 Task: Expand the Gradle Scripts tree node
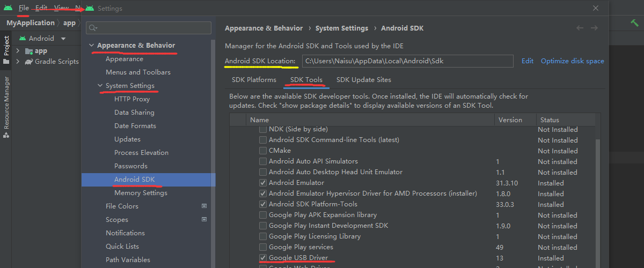[18, 62]
